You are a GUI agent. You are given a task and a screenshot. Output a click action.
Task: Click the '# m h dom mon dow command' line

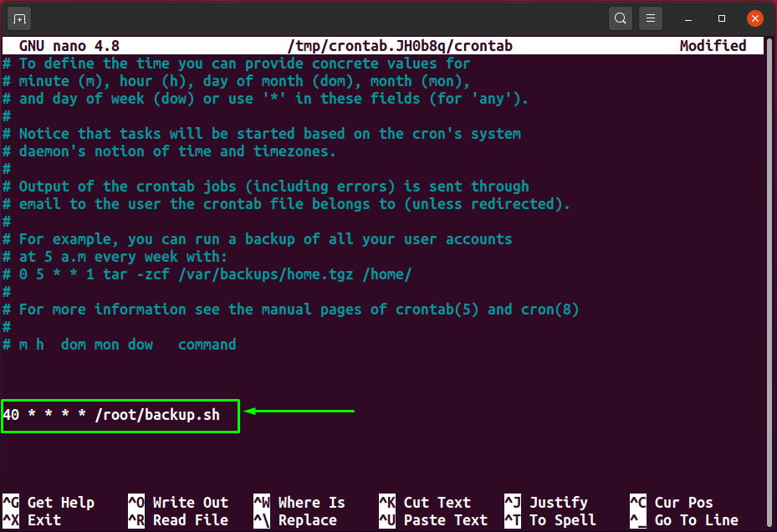(x=120, y=345)
